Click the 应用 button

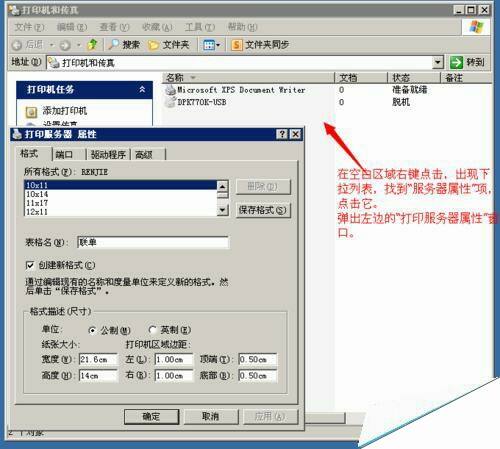270,417
